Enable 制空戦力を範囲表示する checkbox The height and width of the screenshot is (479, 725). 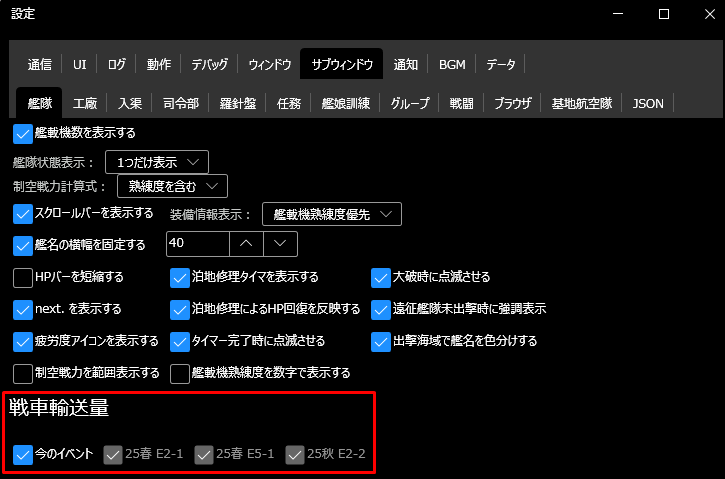pos(23,374)
